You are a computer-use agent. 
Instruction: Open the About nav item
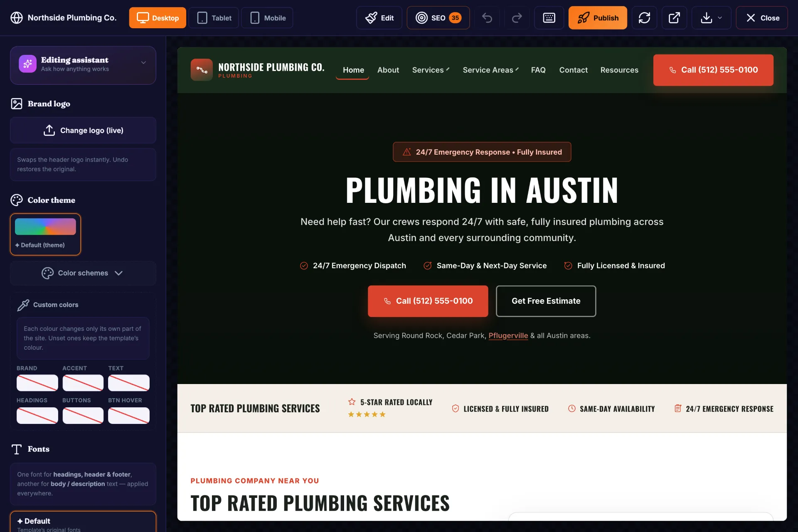[388, 70]
